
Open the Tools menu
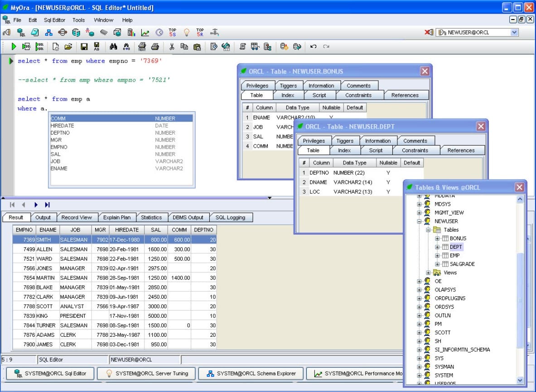click(79, 20)
